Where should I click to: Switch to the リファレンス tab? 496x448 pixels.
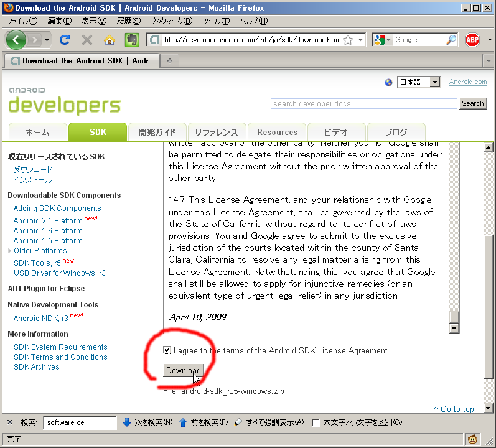[x=217, y=132]
